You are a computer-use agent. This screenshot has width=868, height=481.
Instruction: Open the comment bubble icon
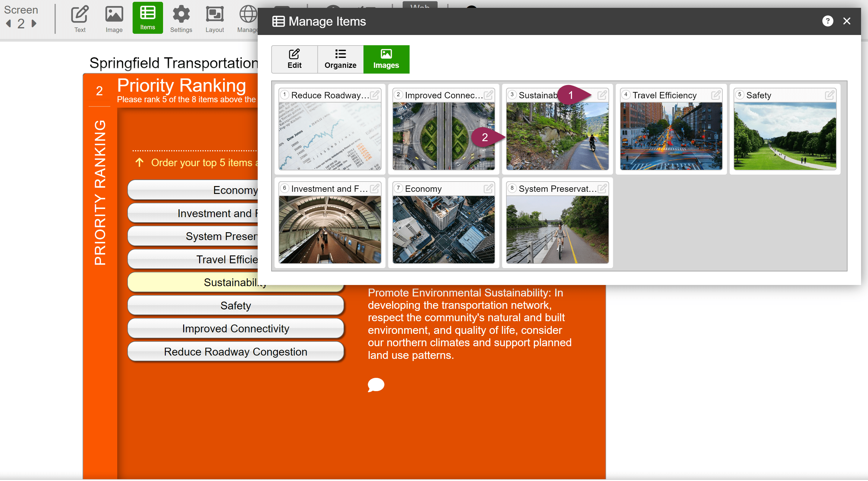tap(376, 385)
